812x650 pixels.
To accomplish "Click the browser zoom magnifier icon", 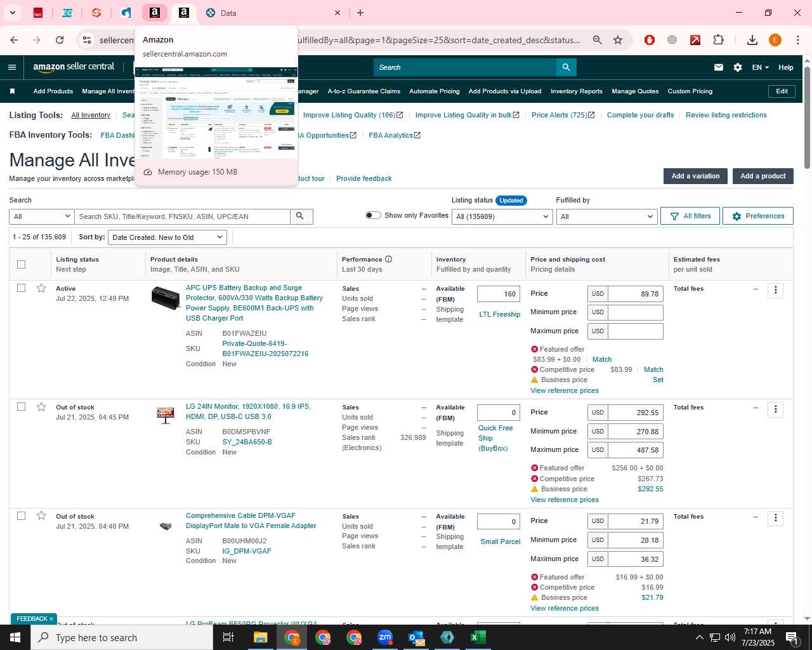I will [x=597, y=40].
